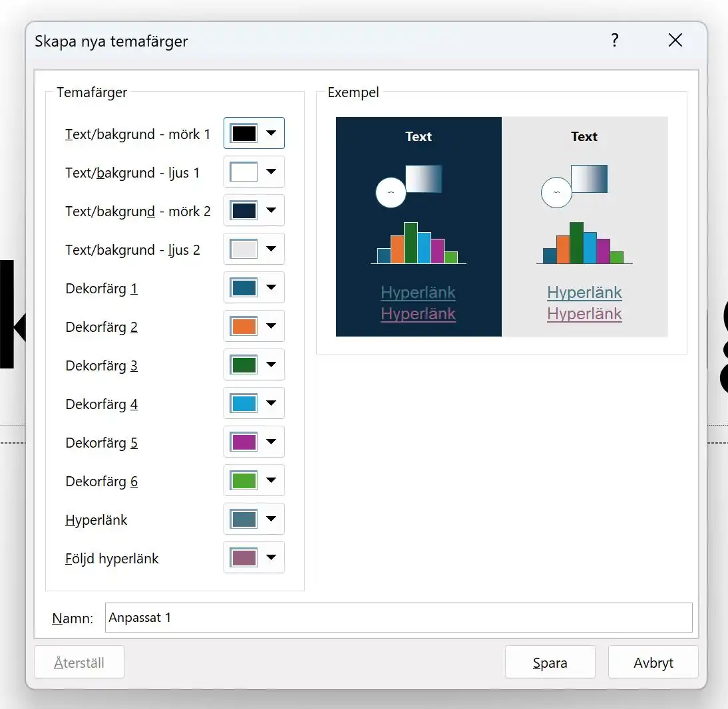Click light gray swatch for Text/bakgrund - ljus 2

coord(244,249)
